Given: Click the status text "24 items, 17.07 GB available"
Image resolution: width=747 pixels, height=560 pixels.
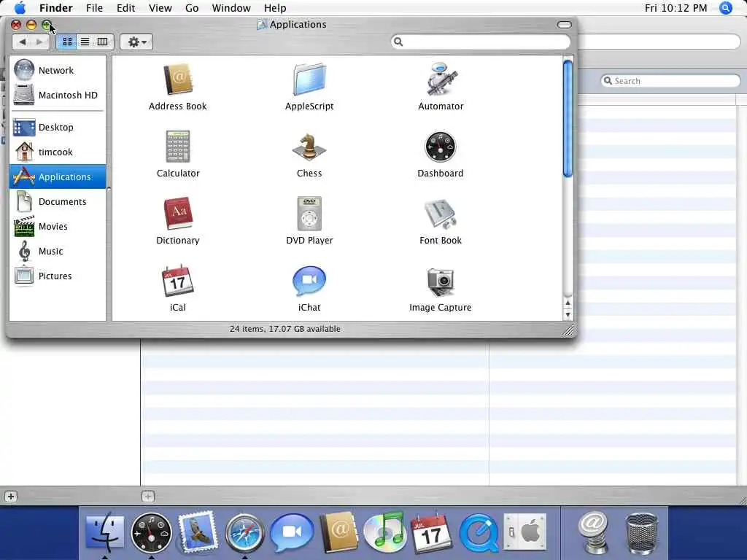Looking at the screenshot, I should 285,329.
